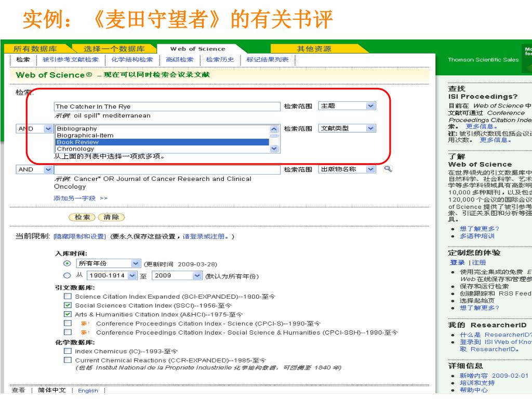Click the 检索 search button
The image size is (532, 399).
point(82,217)
